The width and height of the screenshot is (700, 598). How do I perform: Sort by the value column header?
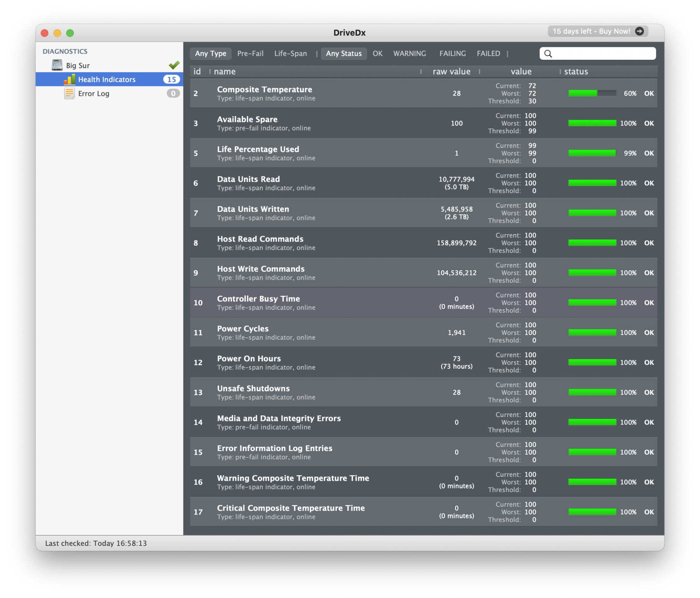coord(521,71)
